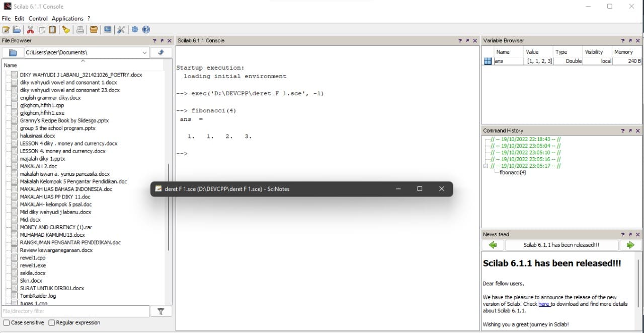Open the ? help menu
The image size is (644, 333).
pos(89,19)
